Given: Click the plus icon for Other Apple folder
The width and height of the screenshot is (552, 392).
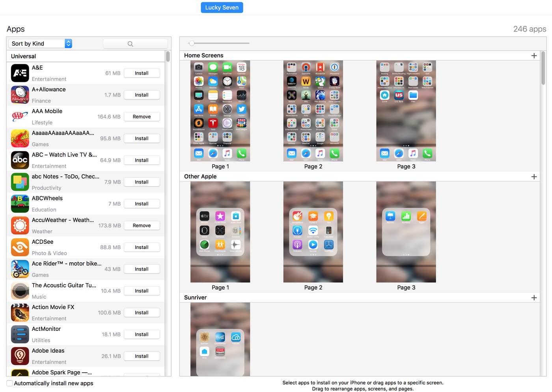Looking at the screenshot, I should tap(534, 177).
